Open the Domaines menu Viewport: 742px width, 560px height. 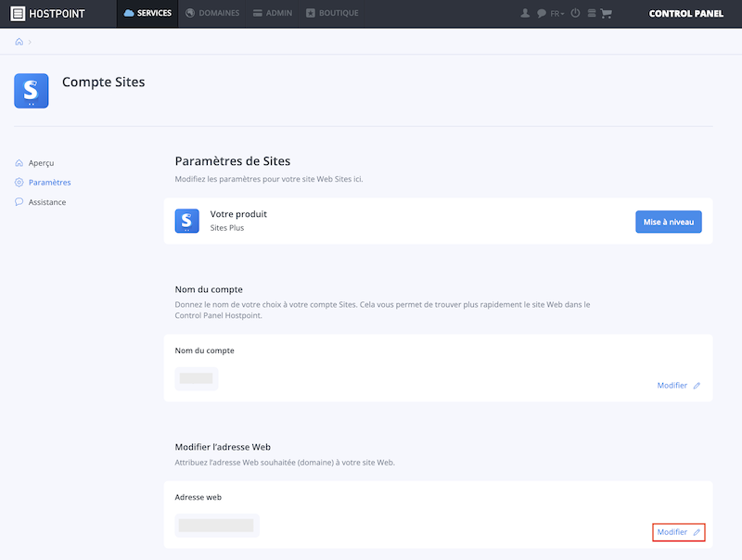point(212,13)
